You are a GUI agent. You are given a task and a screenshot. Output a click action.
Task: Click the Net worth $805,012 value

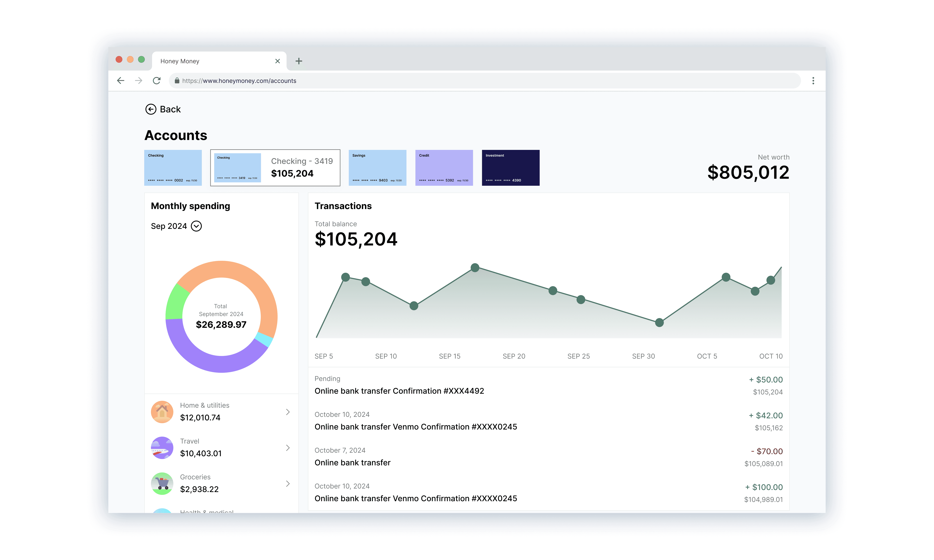pyautogui.click(x=748, y=172)
